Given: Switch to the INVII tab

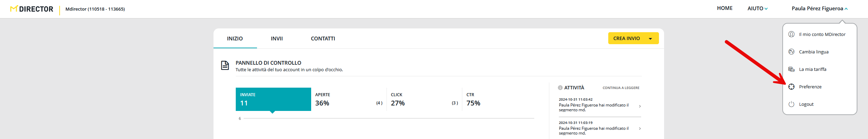Looking at the screenshot, I should point(277,39).
